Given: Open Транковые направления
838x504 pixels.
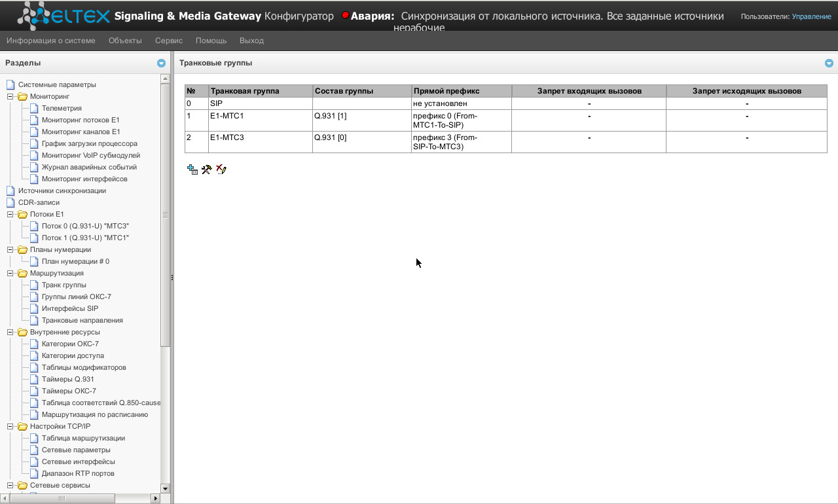Looking at the screenshot, I should (82, 320).
